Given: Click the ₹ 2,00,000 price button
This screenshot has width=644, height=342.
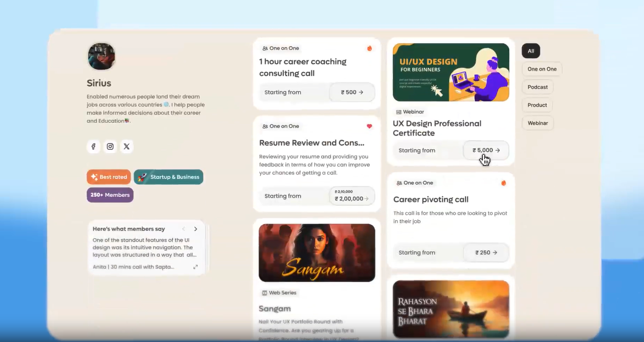Looking at the screenshot, I should tap(352, 196).
